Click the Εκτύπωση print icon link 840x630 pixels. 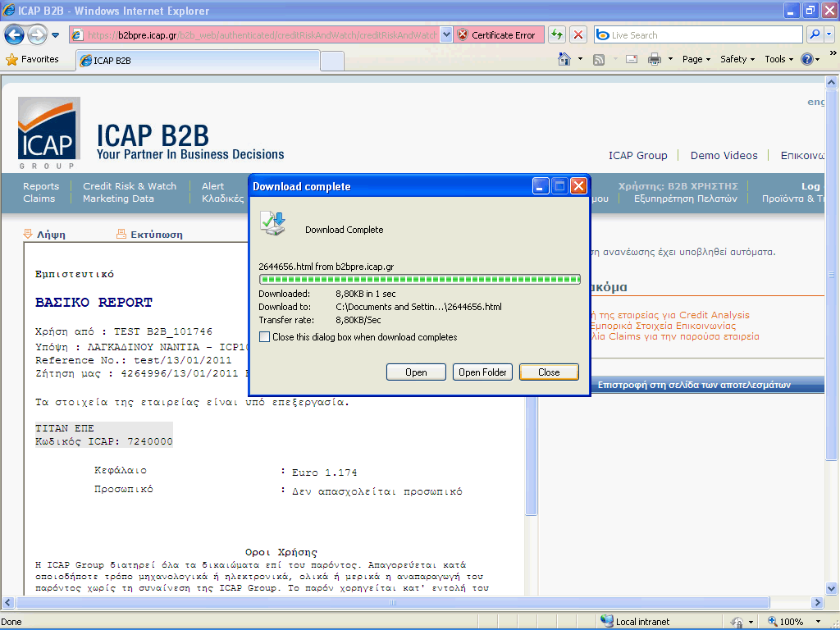(x=149, y=234)
